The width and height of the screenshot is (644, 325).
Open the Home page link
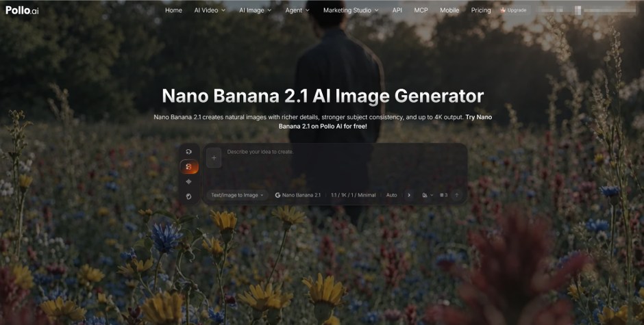(x=173, y=10)
